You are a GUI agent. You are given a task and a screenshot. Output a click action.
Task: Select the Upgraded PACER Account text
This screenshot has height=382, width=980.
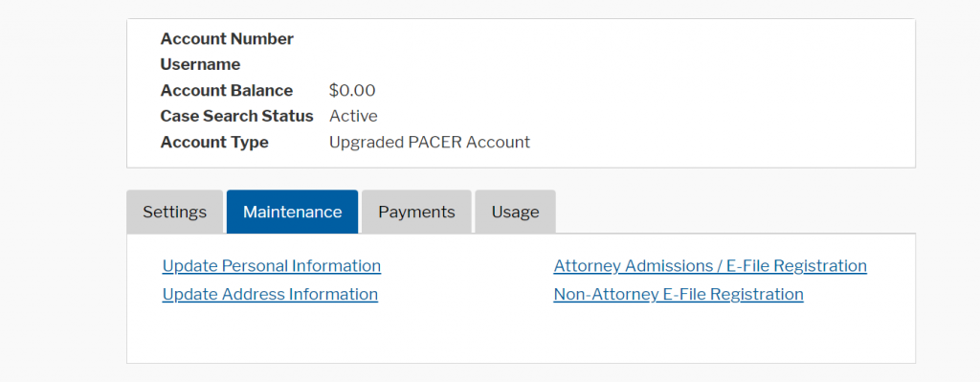tap(430, 143)
